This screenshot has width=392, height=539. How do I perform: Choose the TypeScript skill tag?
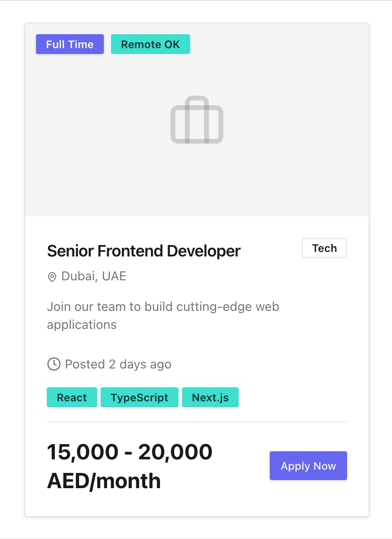coord(139,398)
